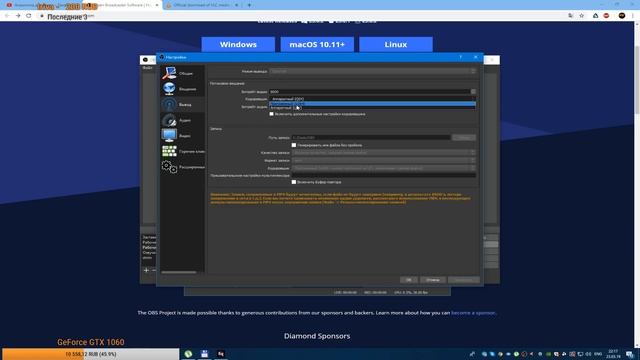Open the Recording quality dropdown
Image resolution: width=640 pixels, height=360 pixels.
(x=384, y=153)
